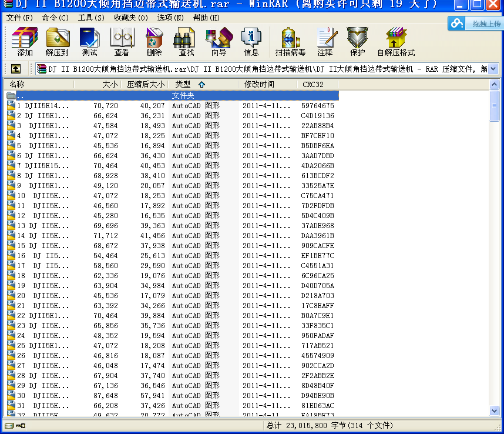Sort by 修改时间 column header

tap(259, 84)
